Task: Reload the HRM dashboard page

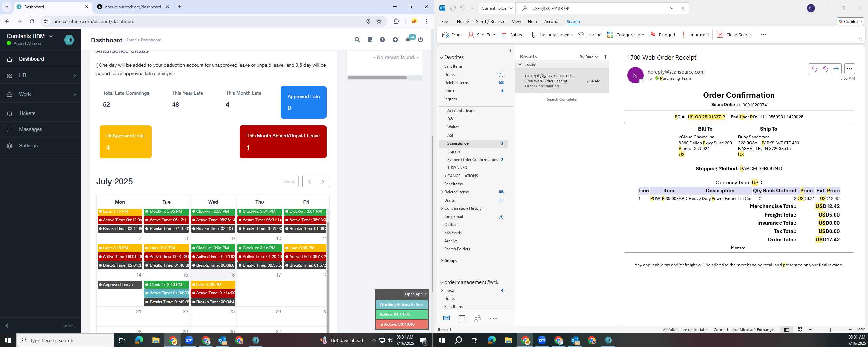Action: [x=32, y=21]
